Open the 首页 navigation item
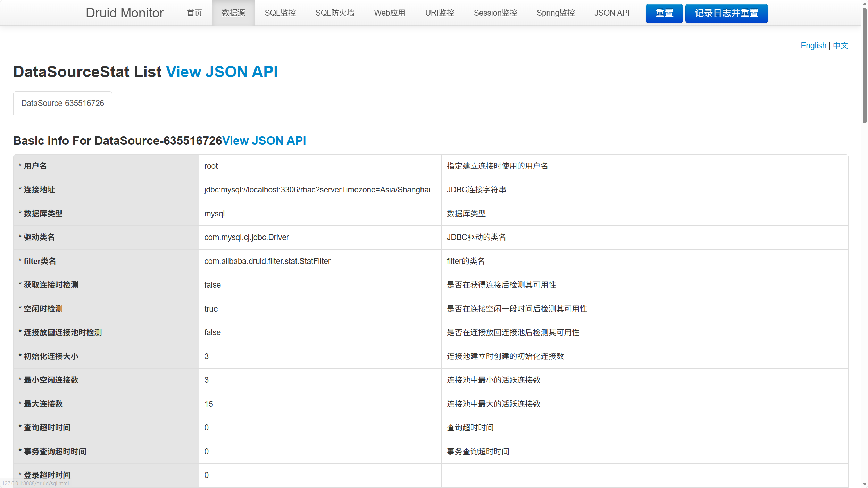 pyautogui.click(x=194, y=13)
